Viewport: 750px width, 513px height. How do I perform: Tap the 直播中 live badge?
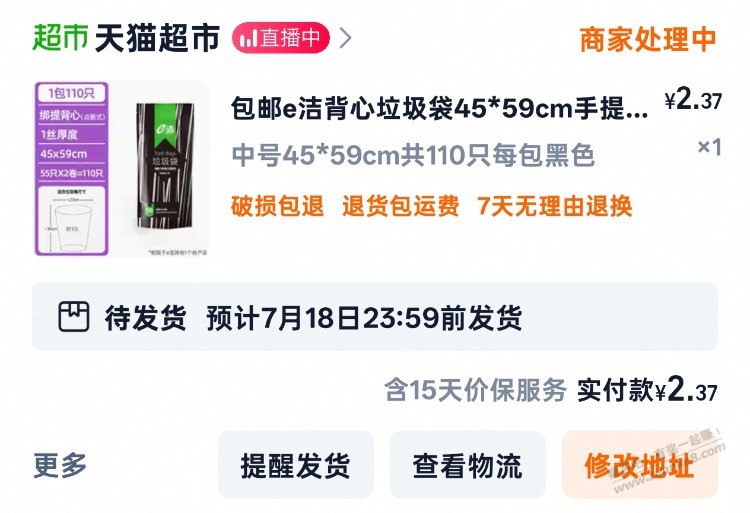(281, 38)
